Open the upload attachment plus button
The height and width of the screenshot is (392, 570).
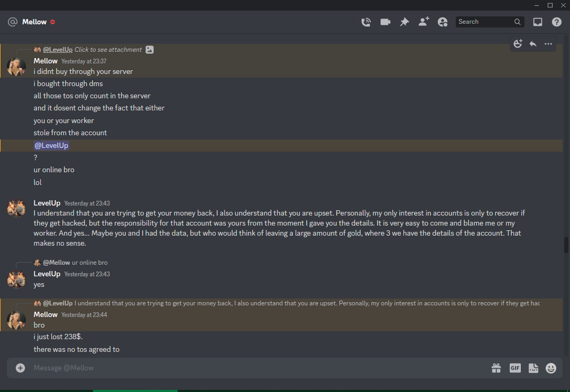point(20,368)
